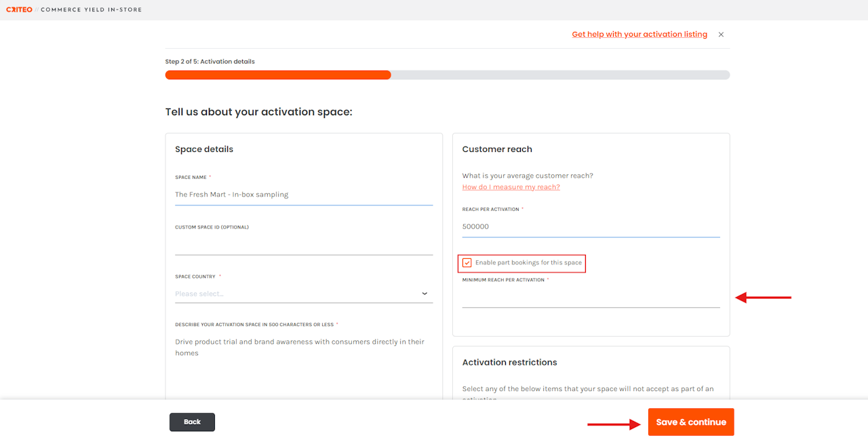This screenshot has width=868, height=442.
Task: Click the Reach Per Activation field
Action: click(590, 226)
